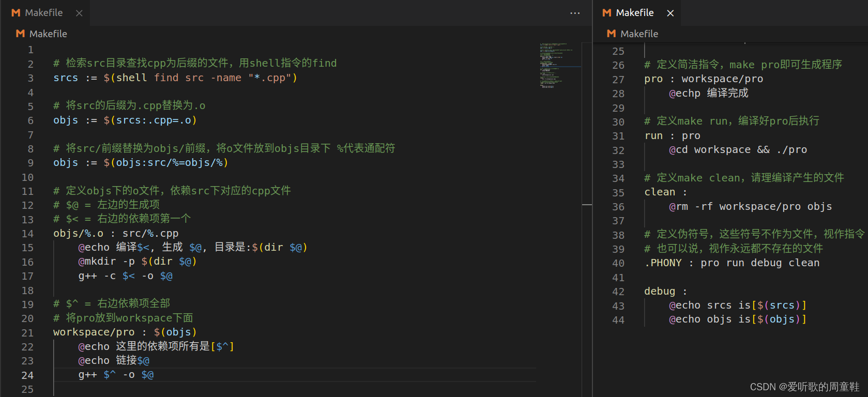This screenshot has width=868, height=397.
Task: Click the comment '# 定义make run' on line 30
Action: click(x=732, y=121)
